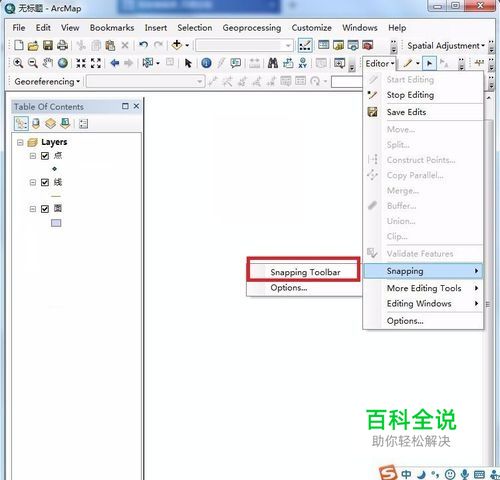
Task: Switch to List By Visibility
Action: [x=50, y=124]
